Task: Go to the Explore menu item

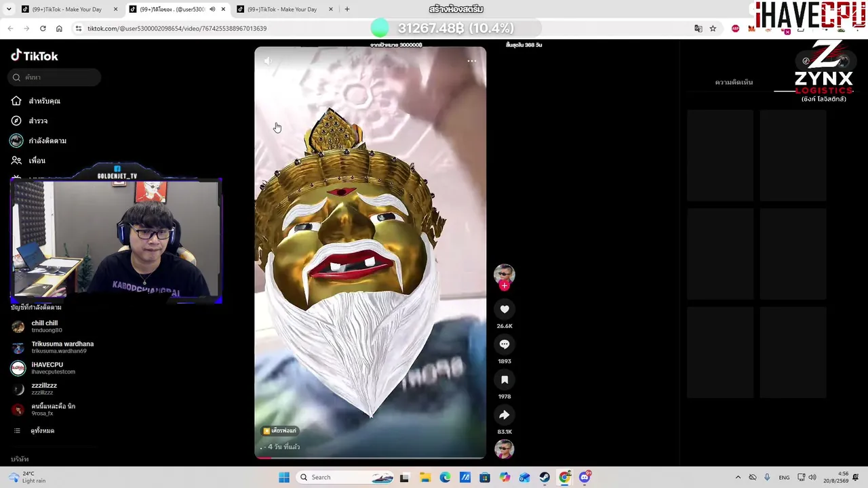Action: tap(38, 121)
